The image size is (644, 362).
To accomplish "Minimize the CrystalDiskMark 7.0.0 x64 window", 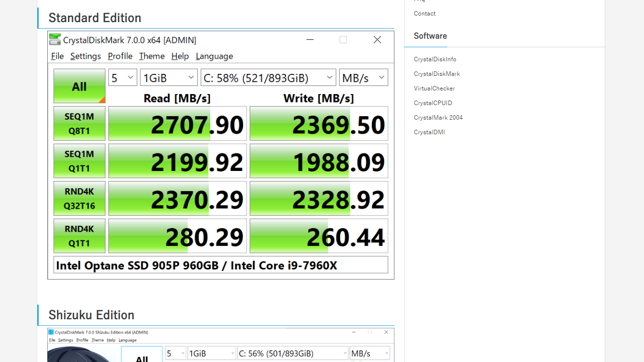I will click(310, 40).
